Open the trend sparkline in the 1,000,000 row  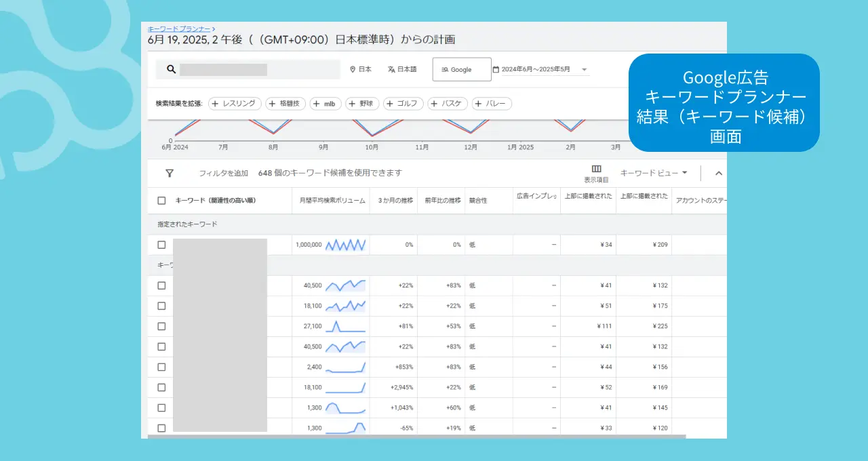coord(346,245)
